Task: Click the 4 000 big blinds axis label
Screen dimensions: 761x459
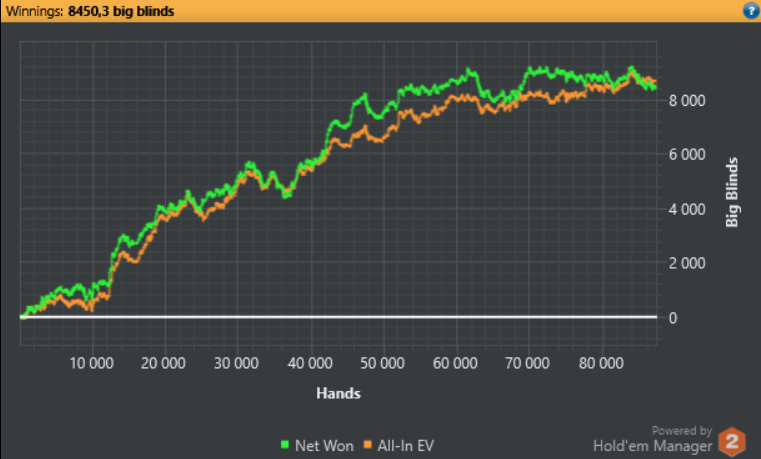Action: [x=687, y=210]
